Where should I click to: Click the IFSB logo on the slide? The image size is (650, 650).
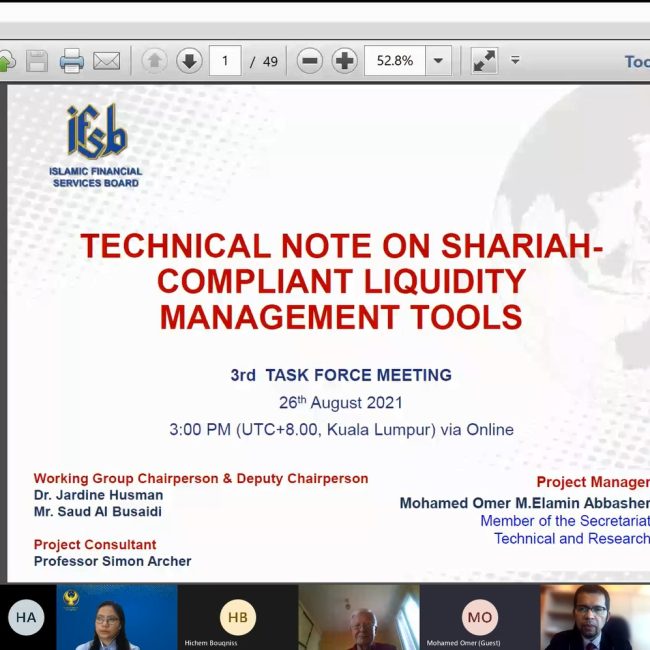coord(97,131)
